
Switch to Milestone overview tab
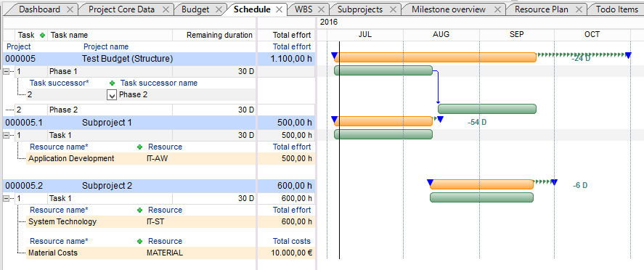coord(449,9)
